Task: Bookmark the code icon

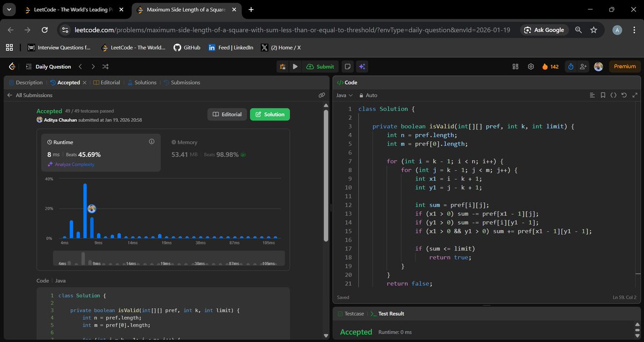Action: click(603, 95)
